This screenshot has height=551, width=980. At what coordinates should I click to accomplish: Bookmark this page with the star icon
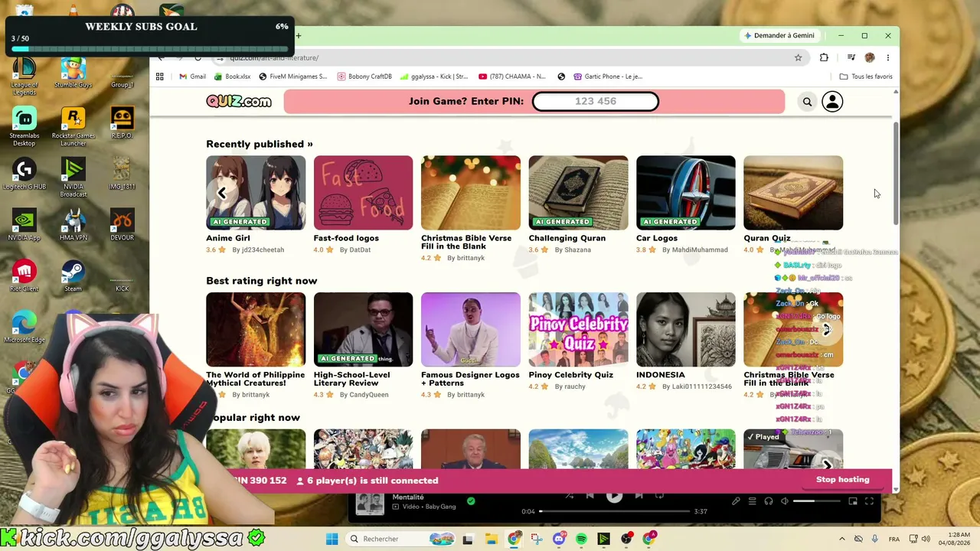coord(798,57)
